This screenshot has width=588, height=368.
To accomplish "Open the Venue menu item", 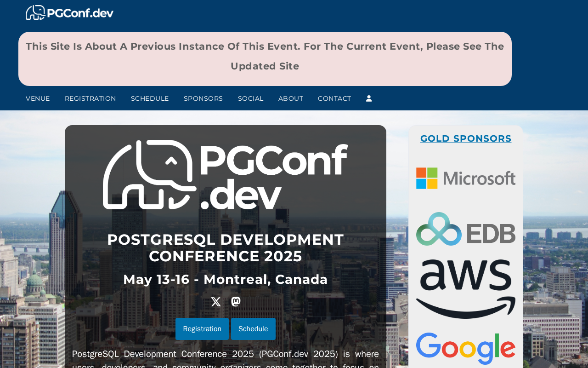I will (38, 98).
